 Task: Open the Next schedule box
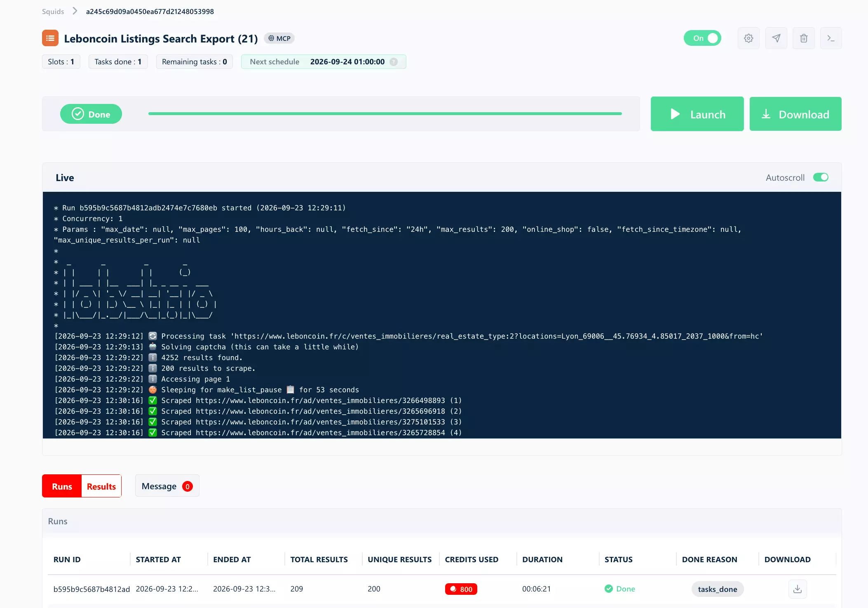(x=324, y=62)
